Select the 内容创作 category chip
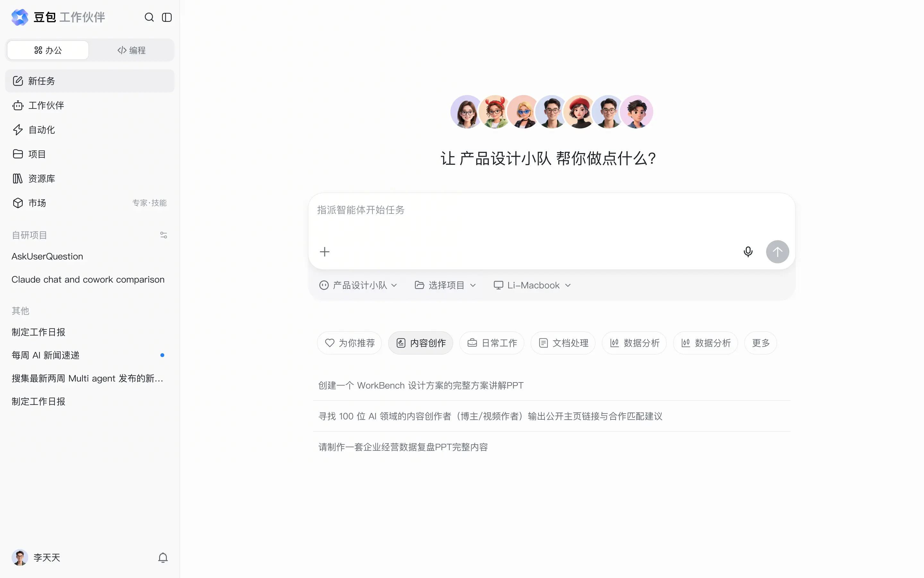The height and width of the screenshot is (578, 924). click(x=421, y=343)
